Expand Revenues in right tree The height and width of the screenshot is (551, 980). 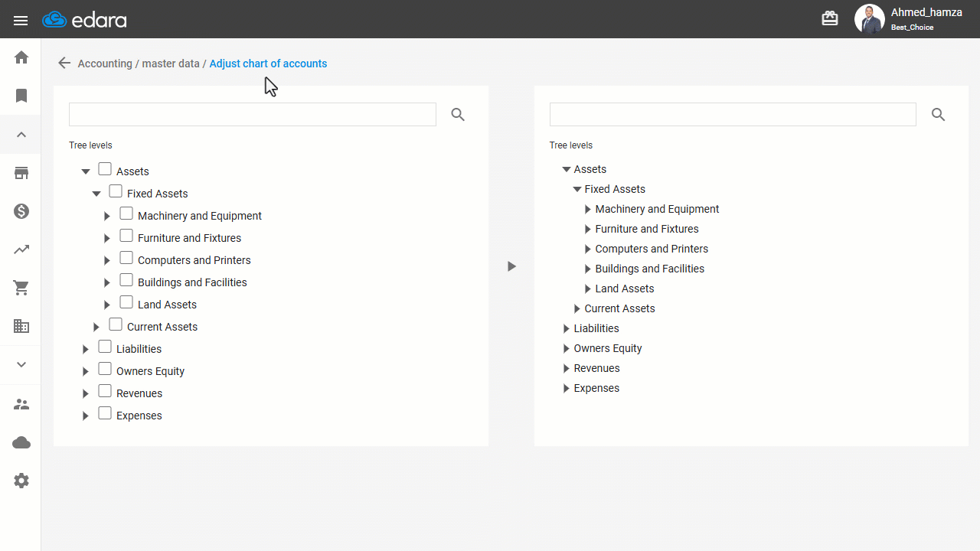coord(567,368)
